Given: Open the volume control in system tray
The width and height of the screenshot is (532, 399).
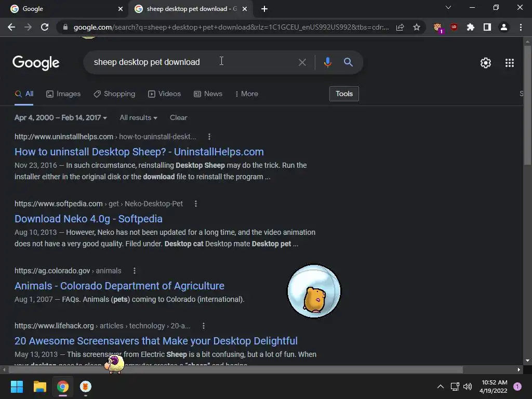Looking at the screenshot, I should point(468,387).
